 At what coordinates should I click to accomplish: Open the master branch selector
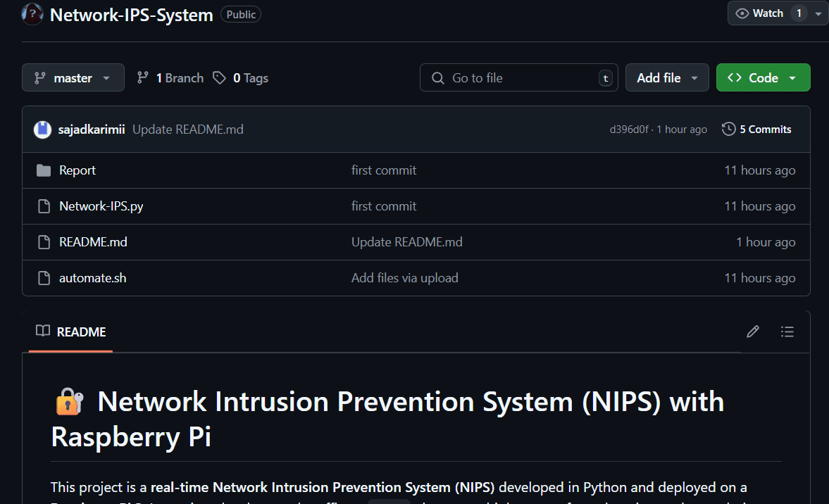point(73,77)
